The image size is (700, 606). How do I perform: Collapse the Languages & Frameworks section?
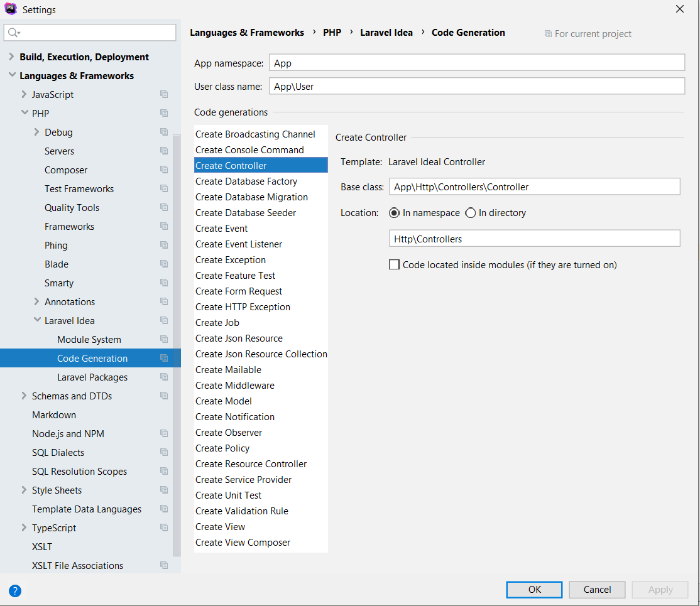click(x=12, y=75)
